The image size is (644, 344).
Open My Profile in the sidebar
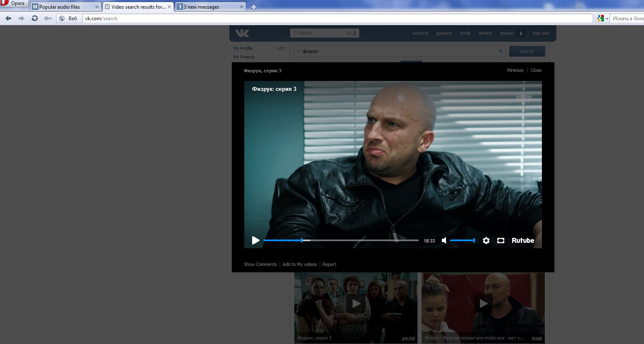243,48
